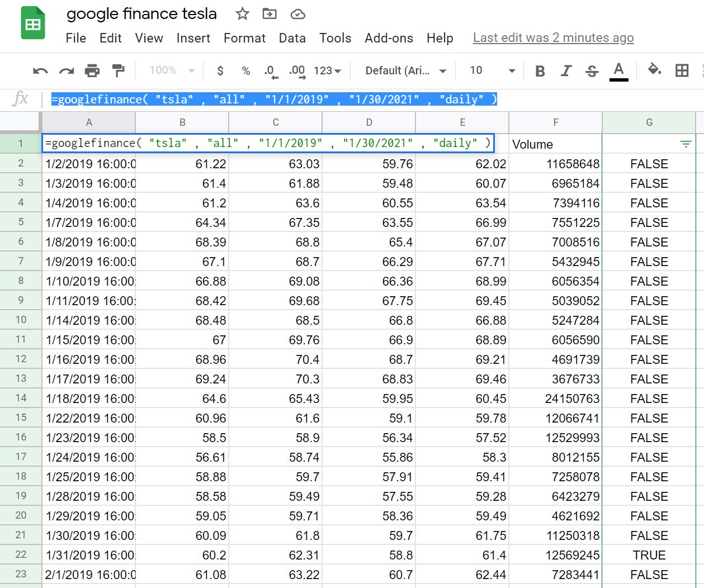704x588 pixels.
Task: Select column B header
Action: [182, 122]
